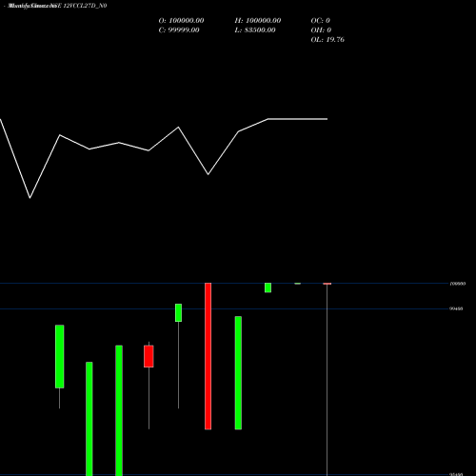Click the last candle's long lower wick
This screenshot has height=476, width=476.
[327, 380]
